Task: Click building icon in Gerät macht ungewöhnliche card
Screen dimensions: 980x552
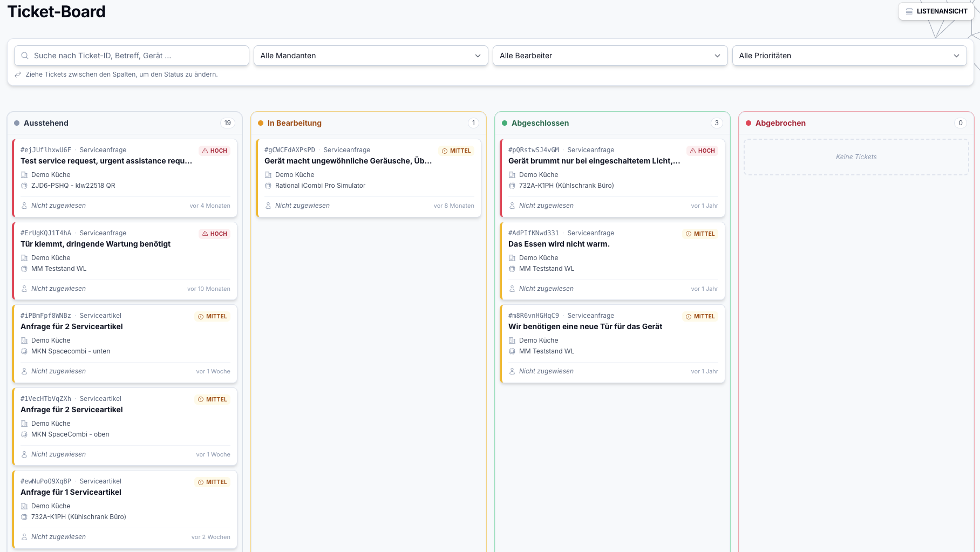Action: pyautogui.click(x=268, y=175)
